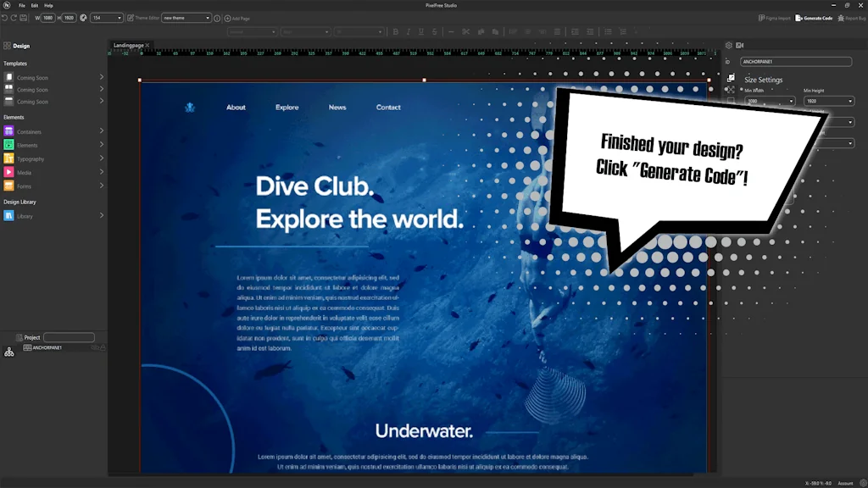Click the Generate Code button
The height and width of the screenshot is (488, 868).
click(x=812, y=17)
